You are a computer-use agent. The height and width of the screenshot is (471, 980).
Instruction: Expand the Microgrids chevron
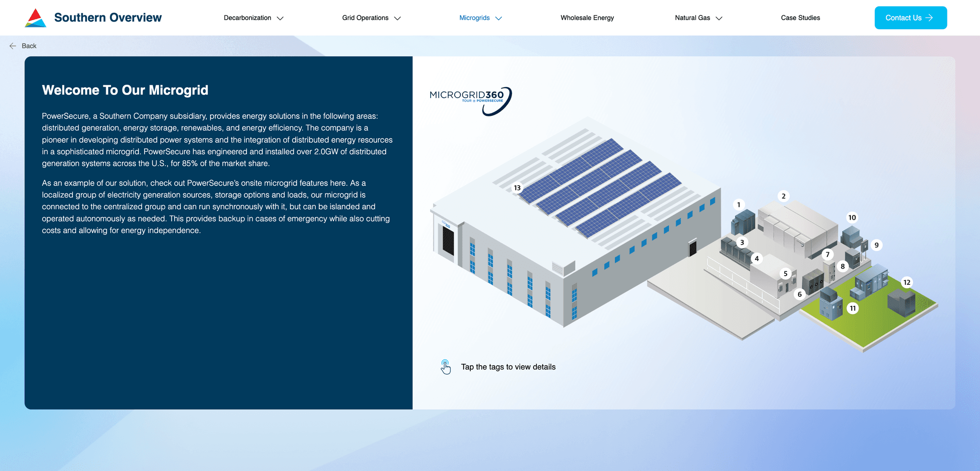coord(499,18)
